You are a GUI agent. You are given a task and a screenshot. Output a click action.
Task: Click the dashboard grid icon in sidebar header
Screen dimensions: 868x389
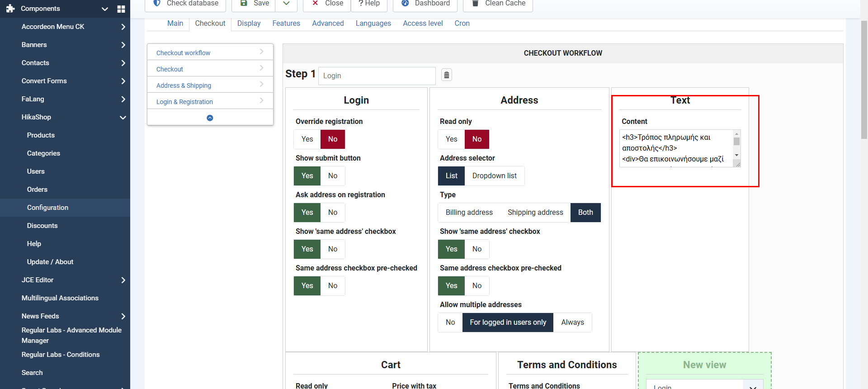[x=121, y=9]
